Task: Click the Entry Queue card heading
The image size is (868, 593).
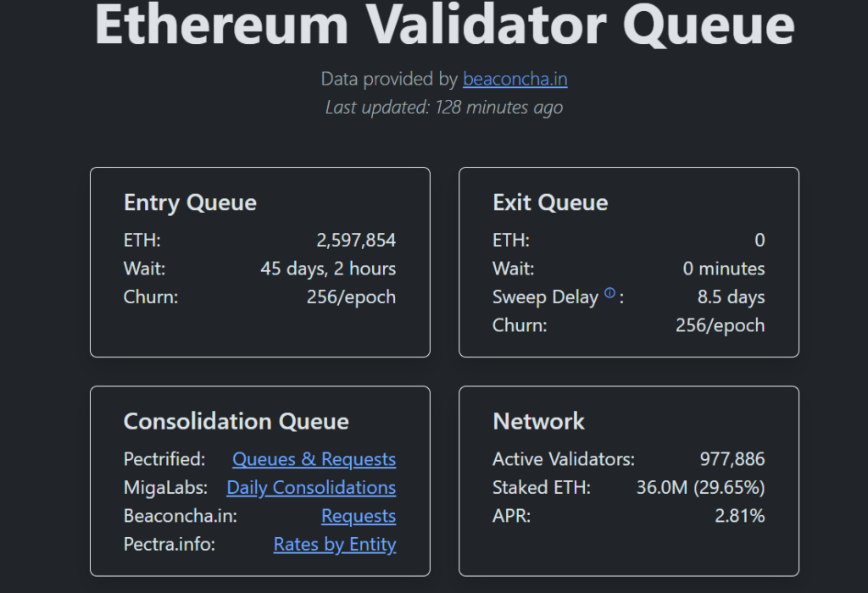Action: pyautogui.click(x=190, y=202)
